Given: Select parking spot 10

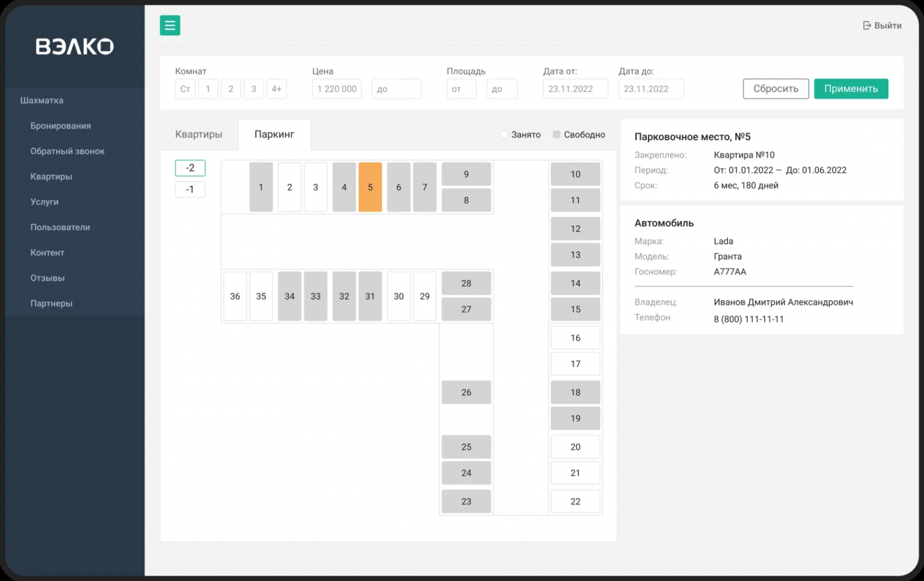Looking at the screenshot, I should pyautogui.click(x=576, y=174).
